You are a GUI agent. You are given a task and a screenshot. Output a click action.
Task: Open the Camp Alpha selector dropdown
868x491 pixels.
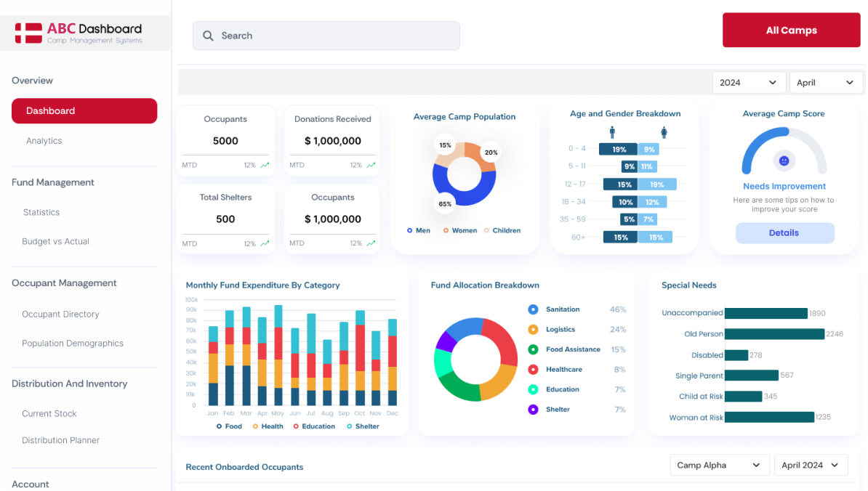719,465
